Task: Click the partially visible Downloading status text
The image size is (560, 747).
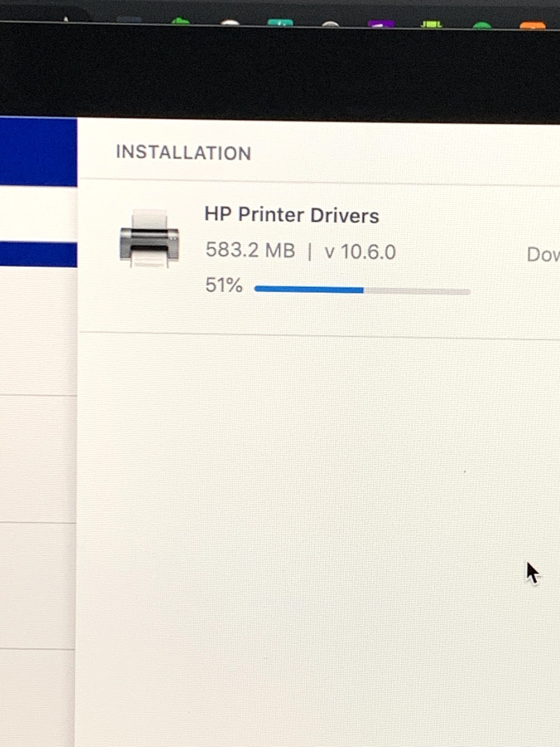Action: pos(543,255)
